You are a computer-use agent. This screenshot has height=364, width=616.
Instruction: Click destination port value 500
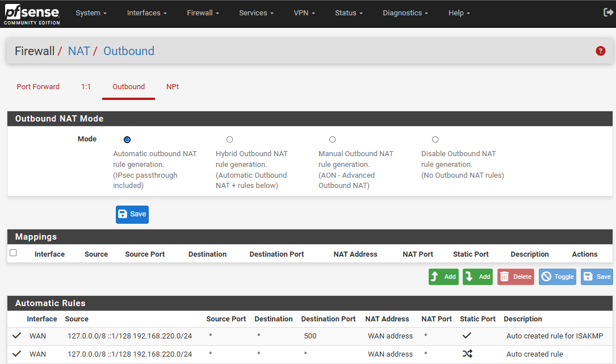[310, 336]
